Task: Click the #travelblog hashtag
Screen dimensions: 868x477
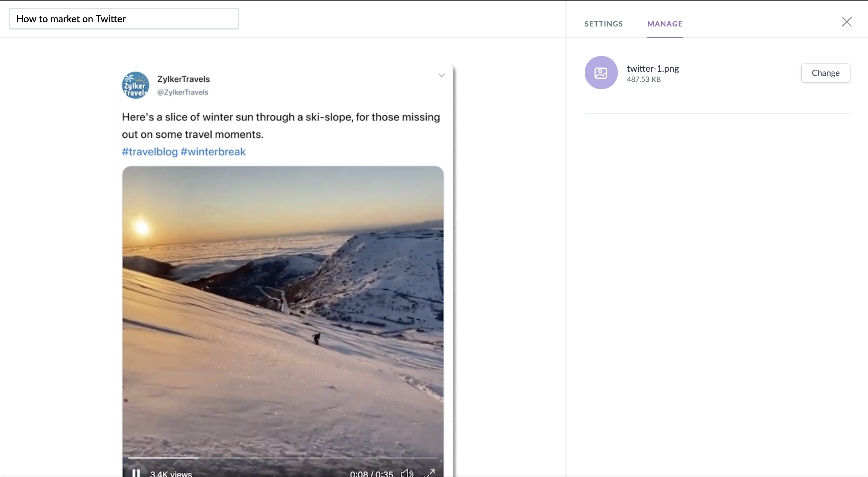Action: pyautogui.click(x=149, y=152)
